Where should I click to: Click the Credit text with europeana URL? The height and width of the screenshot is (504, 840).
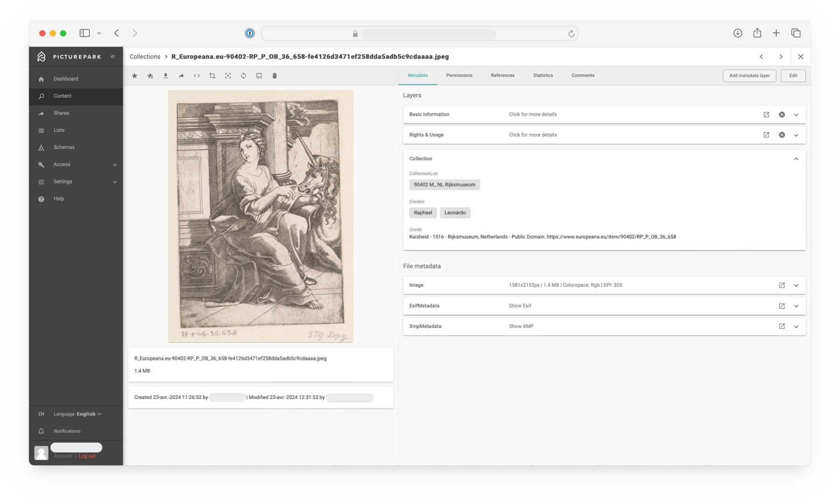tap(542, 237)
